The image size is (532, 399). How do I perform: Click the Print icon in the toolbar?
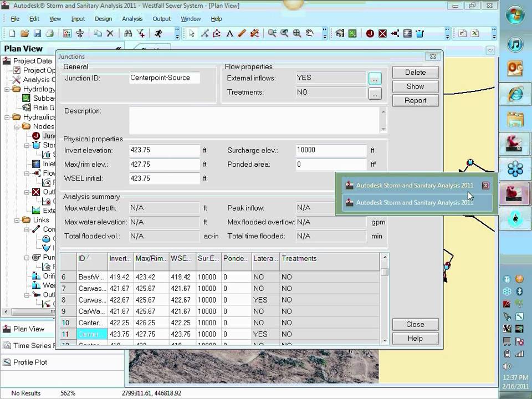point(50,33)
